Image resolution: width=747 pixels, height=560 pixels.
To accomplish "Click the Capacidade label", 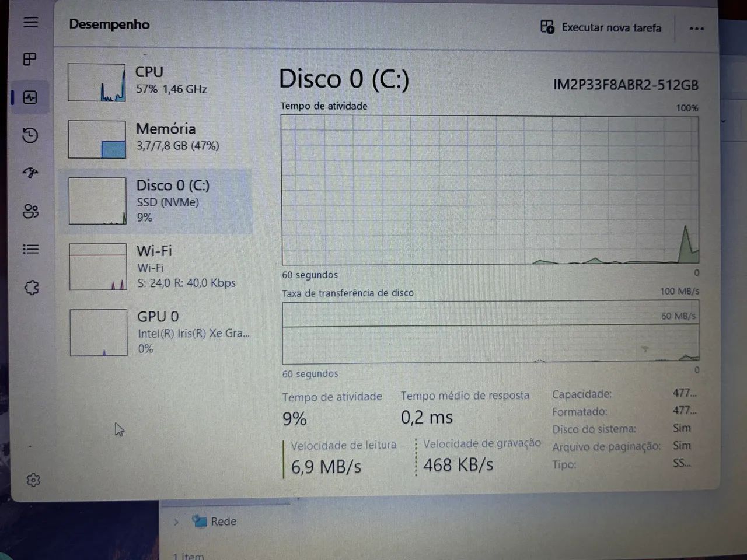I will click(582, 394).
